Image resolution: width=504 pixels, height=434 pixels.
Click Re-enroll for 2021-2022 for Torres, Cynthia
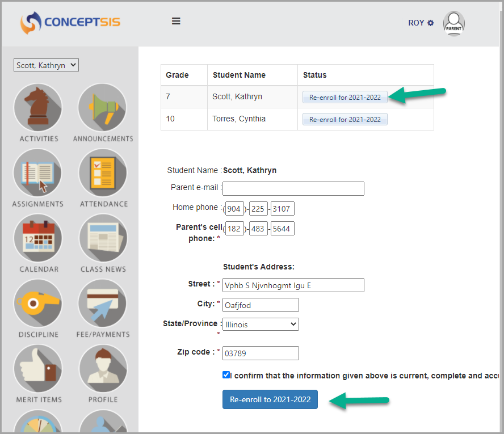pyautogui.click(x=345, y=119)
